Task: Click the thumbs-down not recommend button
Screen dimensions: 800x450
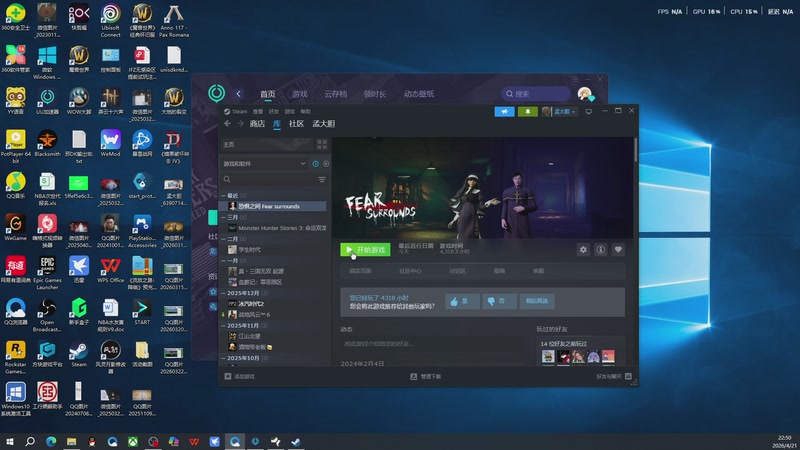Action: [x=498, y=301]
